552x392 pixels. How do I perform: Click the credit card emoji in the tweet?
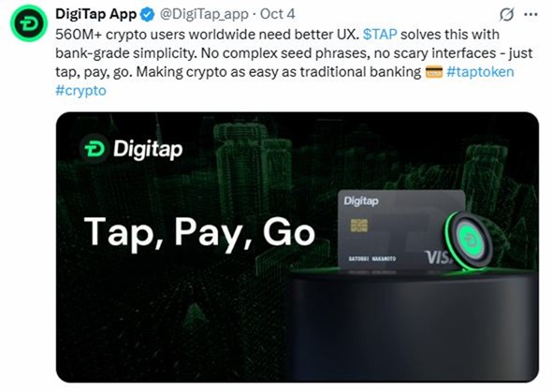[x=434, y=72]
